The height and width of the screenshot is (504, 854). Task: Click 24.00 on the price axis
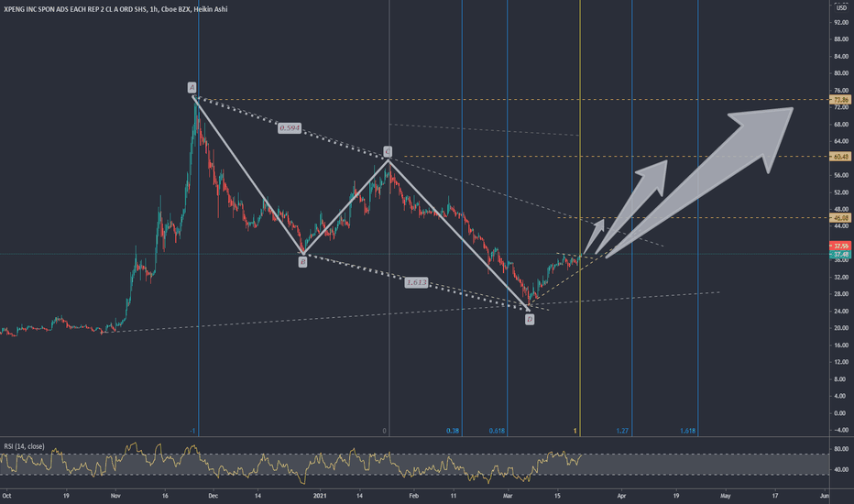(x=841, y=312)
